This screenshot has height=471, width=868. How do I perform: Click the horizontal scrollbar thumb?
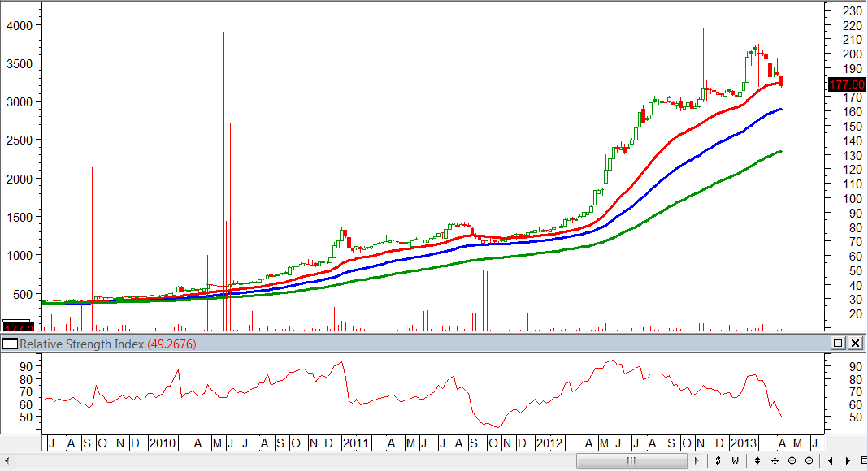pyautogui.click(x=631, y=460)
